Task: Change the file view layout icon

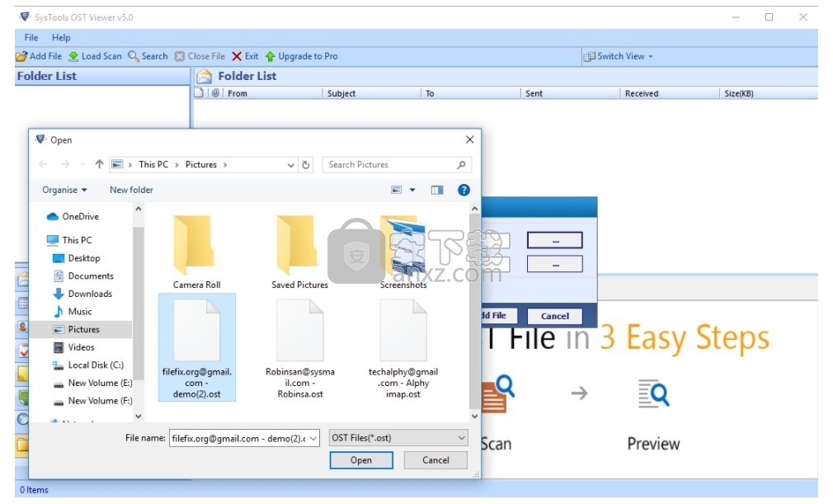Action: coord(397,190)
